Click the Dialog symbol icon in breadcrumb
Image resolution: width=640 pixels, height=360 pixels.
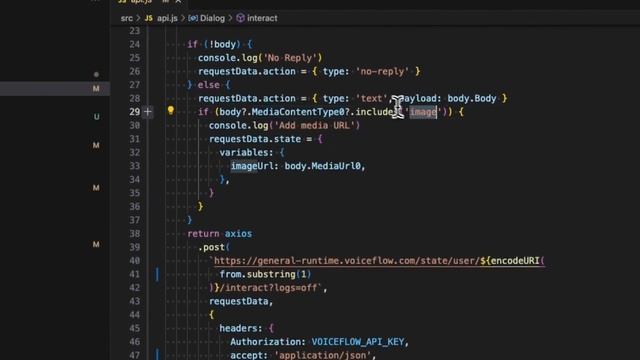click(193, 18)
